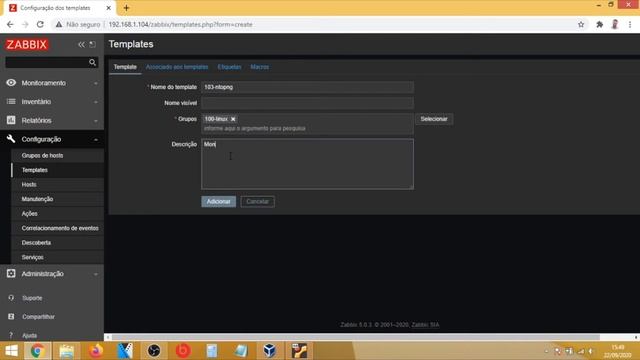
Task: Switch to Associado aos templates tab
Action: click(177, 67)
